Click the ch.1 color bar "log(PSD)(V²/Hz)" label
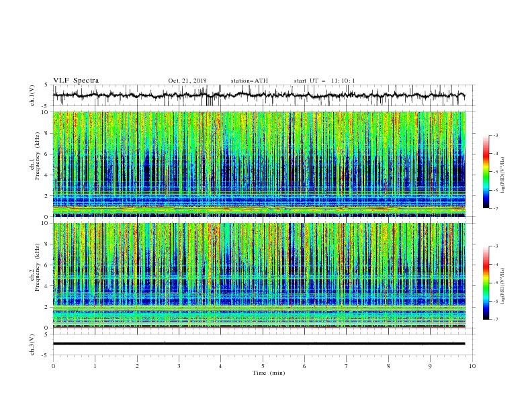The width and height of the screenshot is (532, 411). tap(503, 175)
